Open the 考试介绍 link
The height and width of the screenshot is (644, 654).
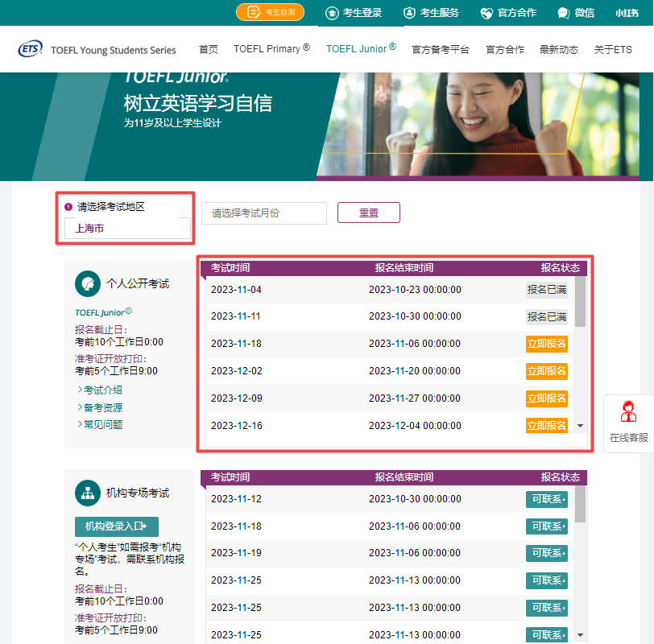click(x=100, y=390)
